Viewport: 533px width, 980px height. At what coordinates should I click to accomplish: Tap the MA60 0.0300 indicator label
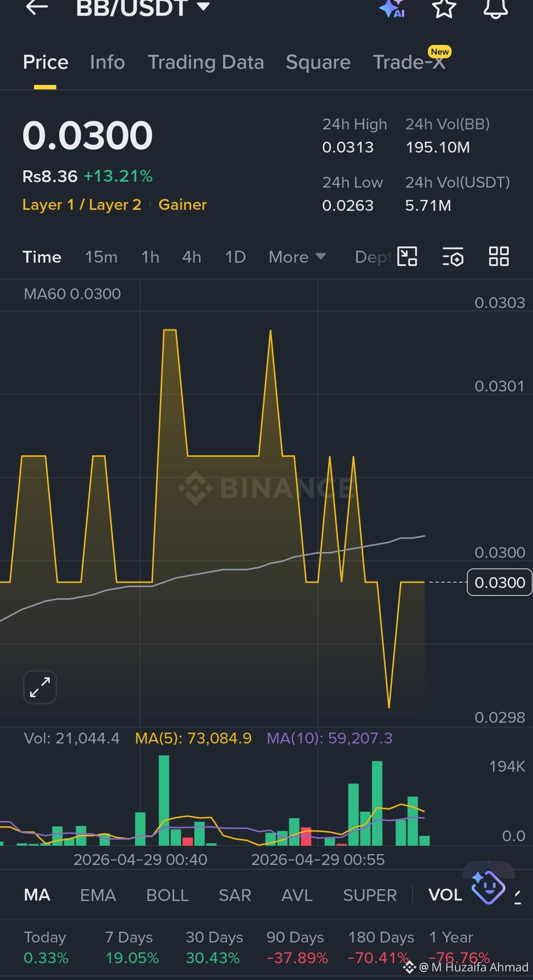click(x=72, y=294)
